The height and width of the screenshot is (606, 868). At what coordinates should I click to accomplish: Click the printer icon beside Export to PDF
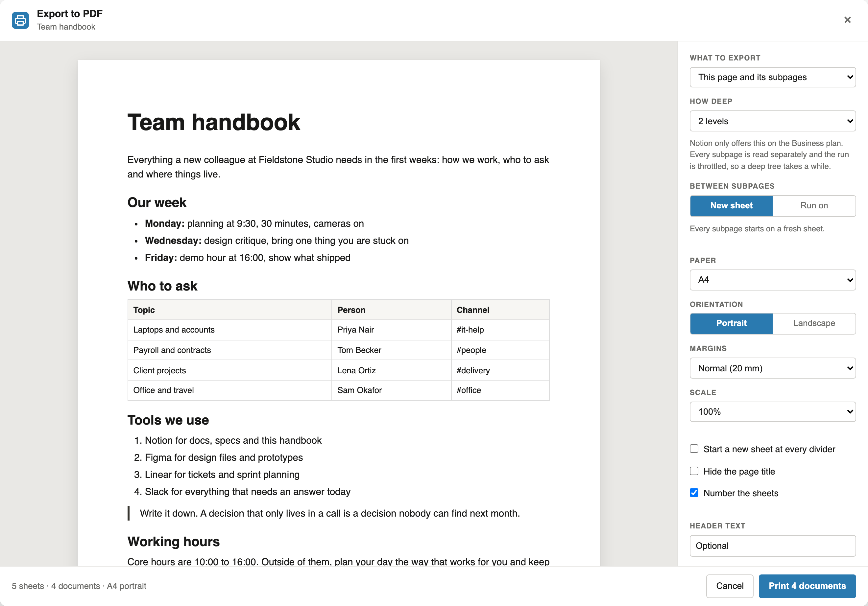[x=20, y=20]
